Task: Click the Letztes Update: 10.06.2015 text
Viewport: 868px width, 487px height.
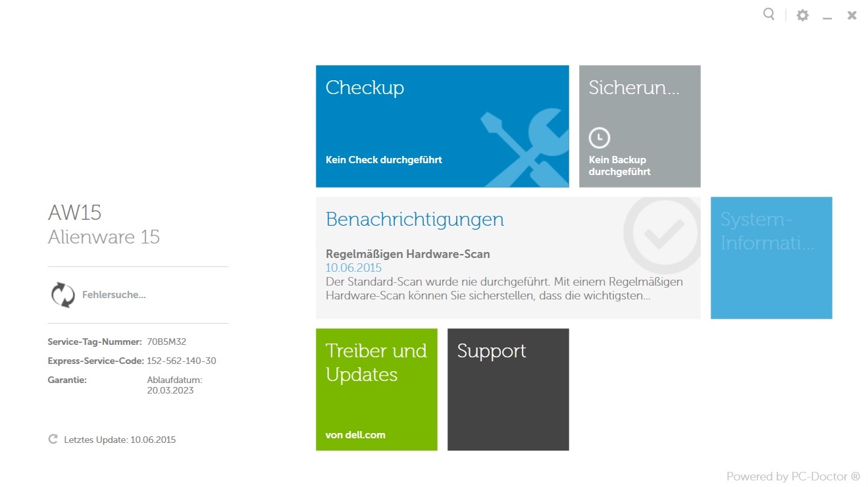Action: 120,440
